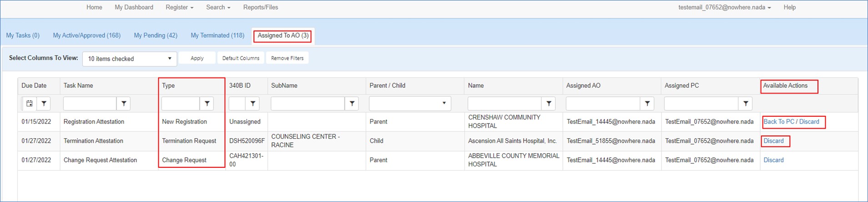Expand the Search menu in navbar
This screenshot has height=202, width=868.
tap(218, 7)
